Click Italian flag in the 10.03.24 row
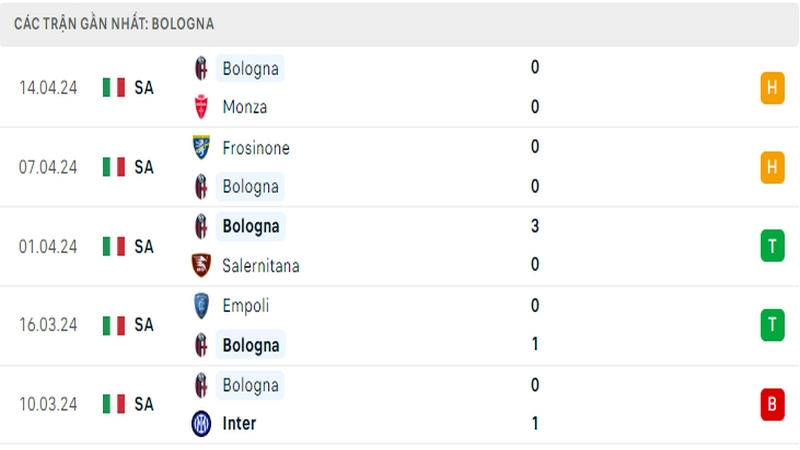800x450 pixels. 114,404
